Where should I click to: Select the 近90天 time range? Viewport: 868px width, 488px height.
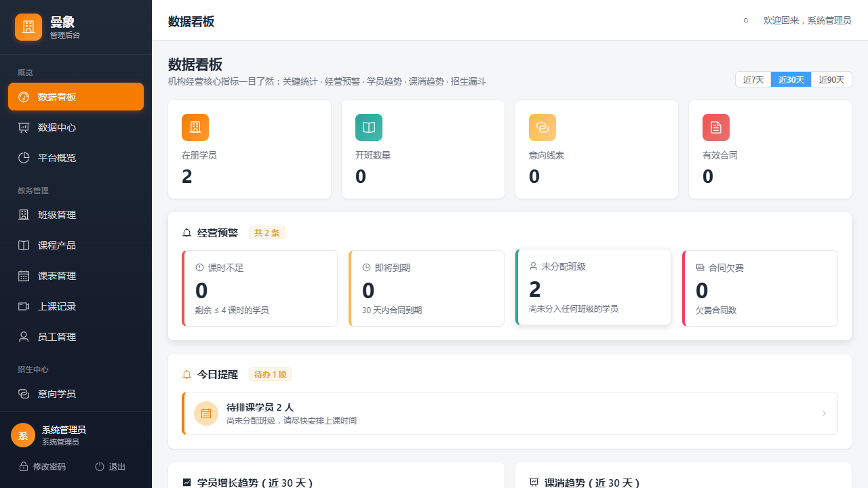831,79
